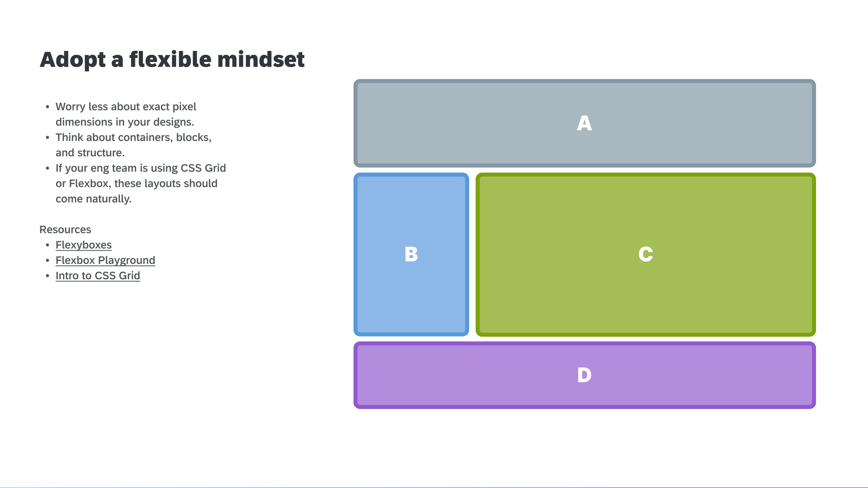Click the text 'come naturally.'

[x=94, y=199]
